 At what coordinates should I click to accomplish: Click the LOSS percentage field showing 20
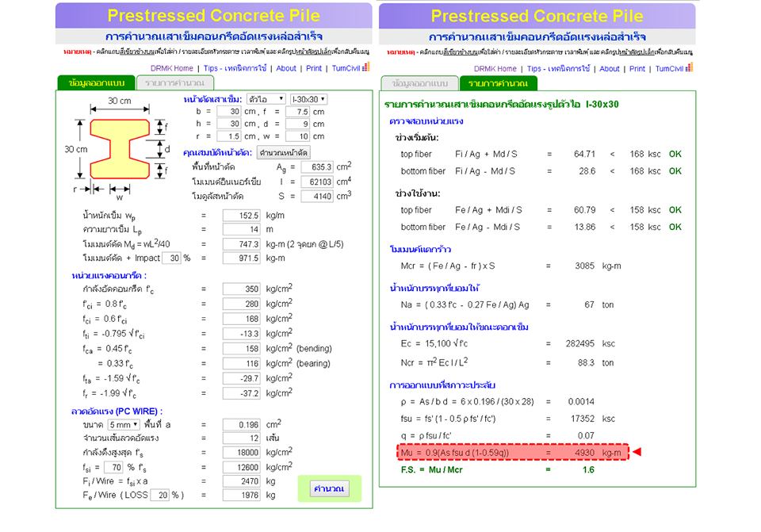pos(159,495)
